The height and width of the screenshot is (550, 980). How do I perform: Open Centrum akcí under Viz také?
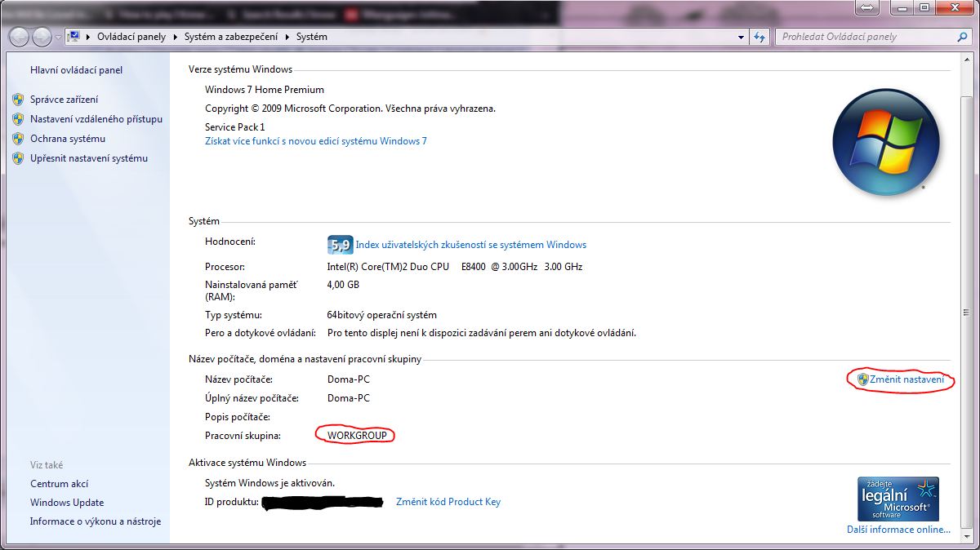(59, 484)
